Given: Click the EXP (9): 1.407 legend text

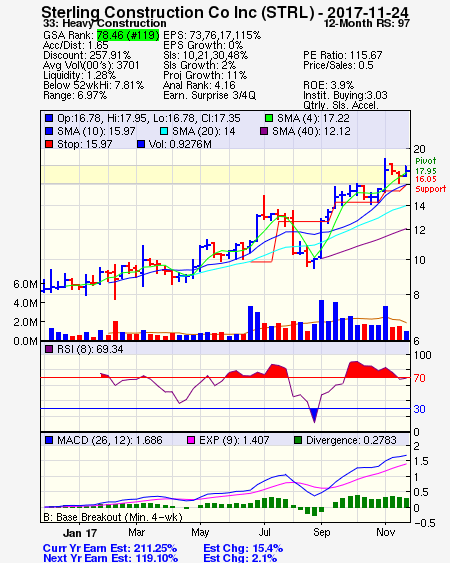Looking at the screenshot, I should click(x=234, y=440).
